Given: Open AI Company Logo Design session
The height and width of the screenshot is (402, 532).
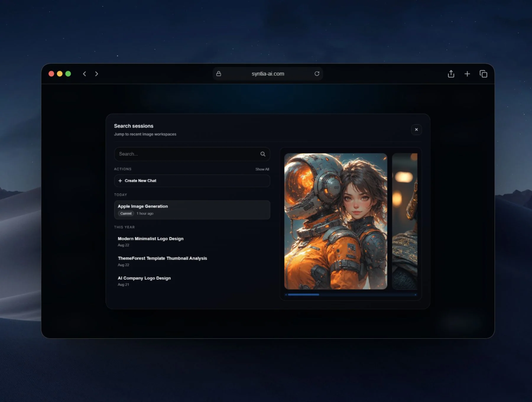Looking at the screenshot, I should pos(192,281).
